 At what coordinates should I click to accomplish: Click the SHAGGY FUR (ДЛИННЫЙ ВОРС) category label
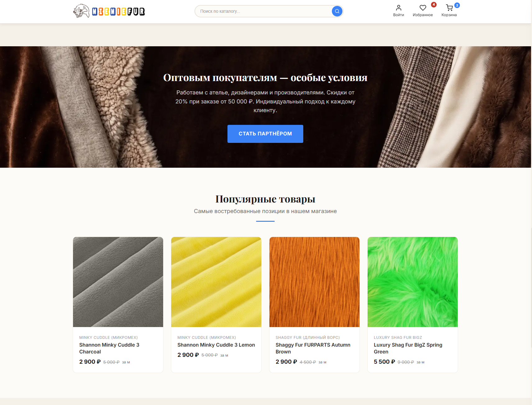tap(308, 337)
